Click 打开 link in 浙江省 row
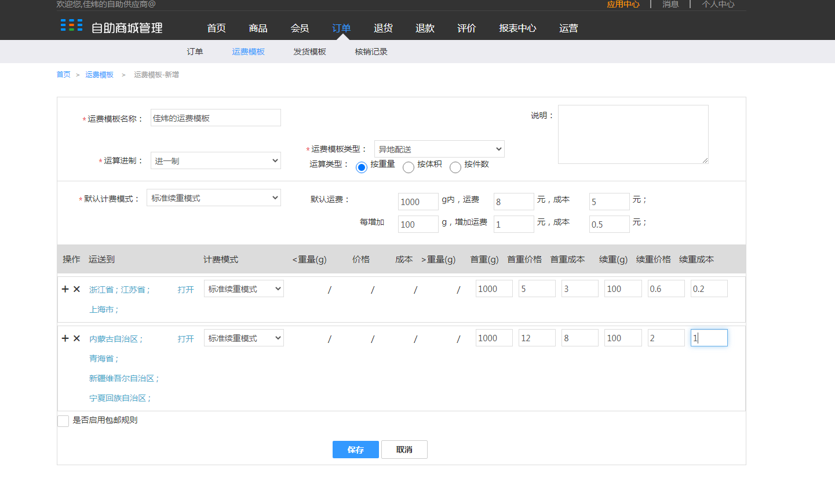835x504 pixels. (x=185, y=290)
